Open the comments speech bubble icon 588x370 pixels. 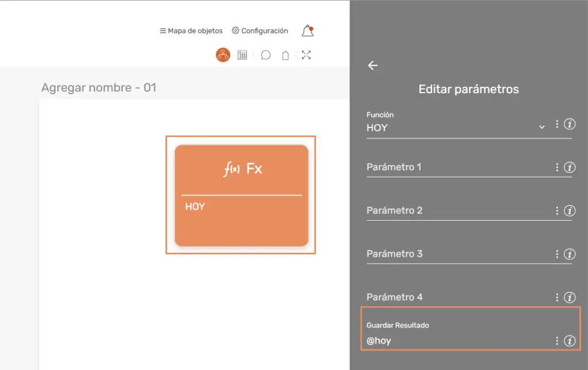[266, 55]
